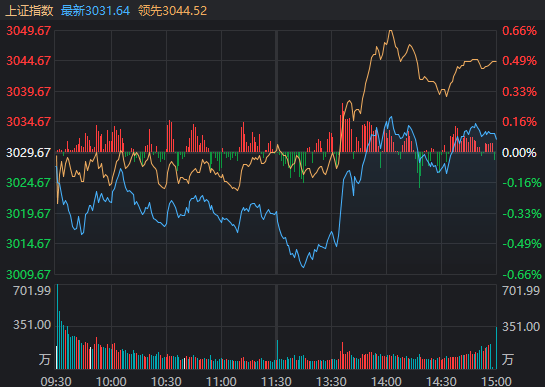Click the 14:00 time axis marker
Viewport: 545px width, 387px height.
pos(386,381)
